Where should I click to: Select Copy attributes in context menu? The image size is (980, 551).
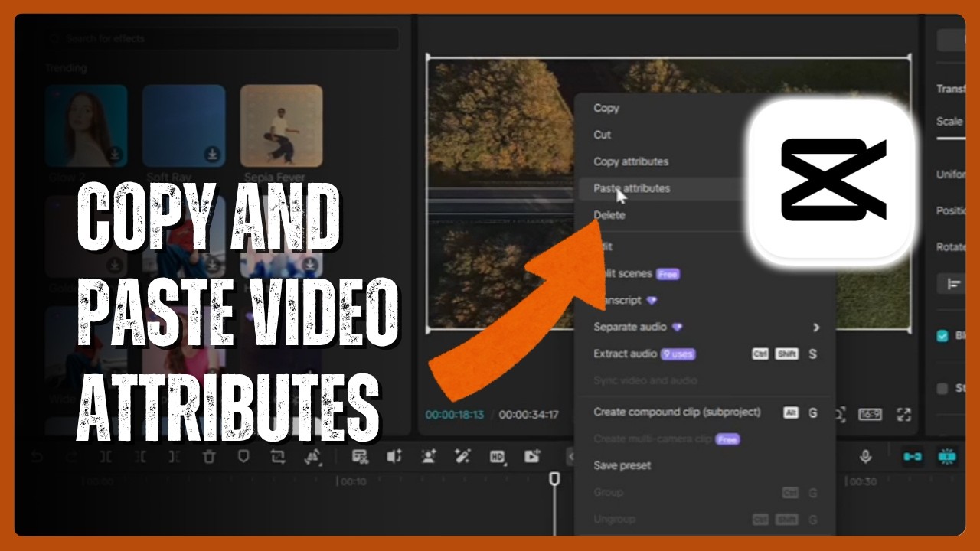tap(631, 161)
